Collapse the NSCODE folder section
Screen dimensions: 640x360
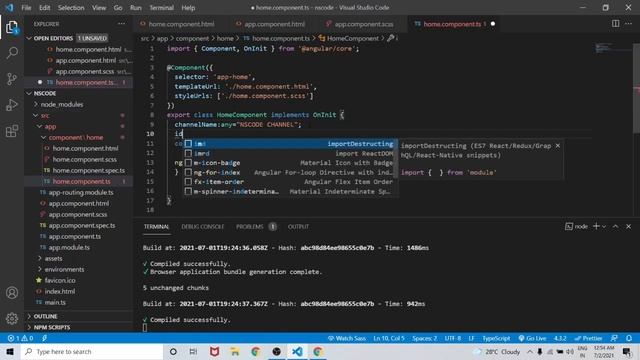point(29,93)
